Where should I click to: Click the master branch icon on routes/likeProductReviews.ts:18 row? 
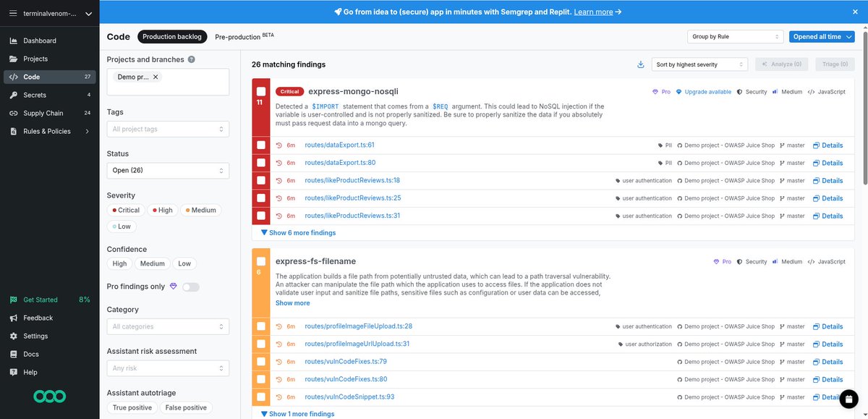coord(782,181)
